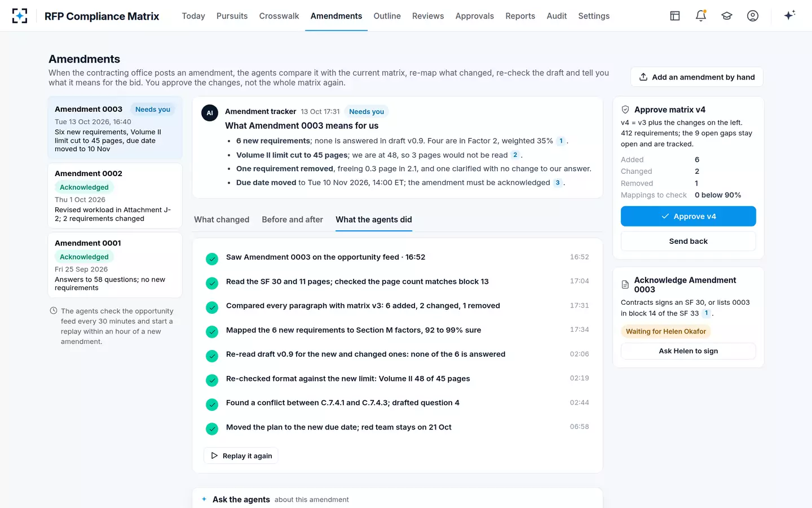Viewport: 812px width, 508px height.
Task: Click 'Waiting for Helen Okafor' status badge
Action: pyautogui.click(x=666, y=331)
